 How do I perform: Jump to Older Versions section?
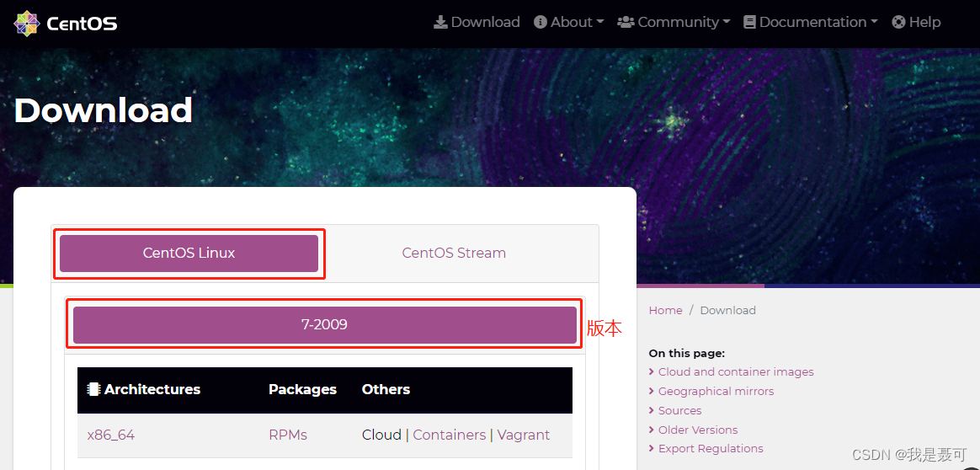(x=698, y=430)
